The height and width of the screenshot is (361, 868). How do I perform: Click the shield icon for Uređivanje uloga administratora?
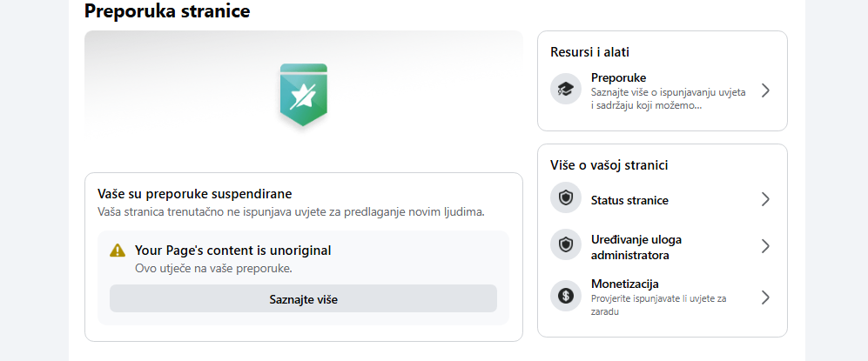pyautogui.click(x=566, y=245)
